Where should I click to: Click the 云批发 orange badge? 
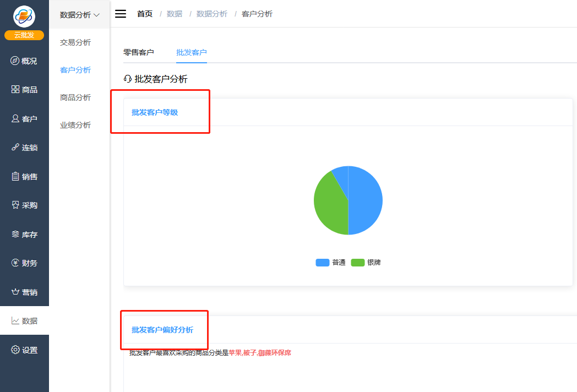24,35
